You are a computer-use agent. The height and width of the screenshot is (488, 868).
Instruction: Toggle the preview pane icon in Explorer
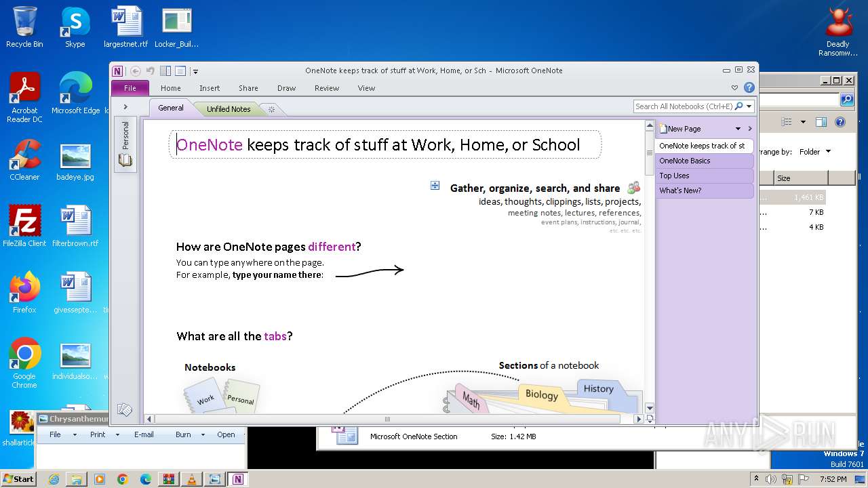click(x=821, y=123)
